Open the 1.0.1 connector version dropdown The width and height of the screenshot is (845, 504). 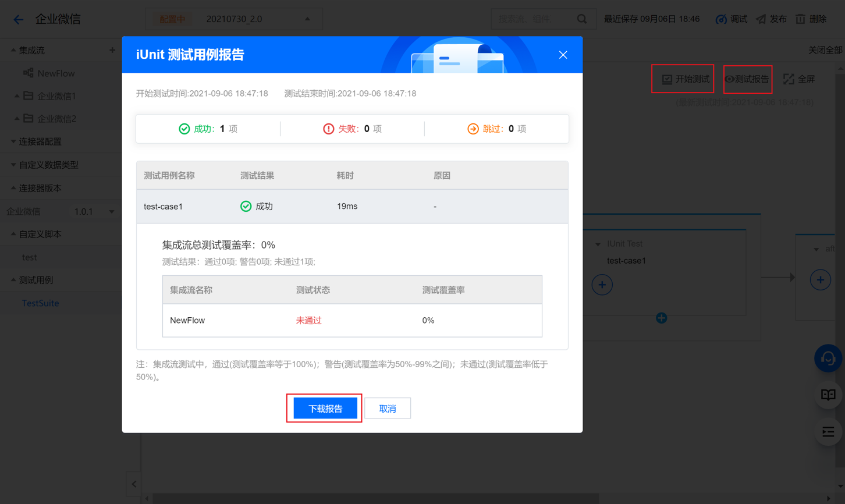(94, 211)
